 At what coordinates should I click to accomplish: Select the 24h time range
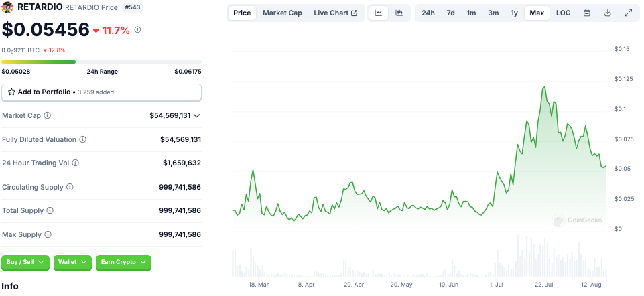428,13
